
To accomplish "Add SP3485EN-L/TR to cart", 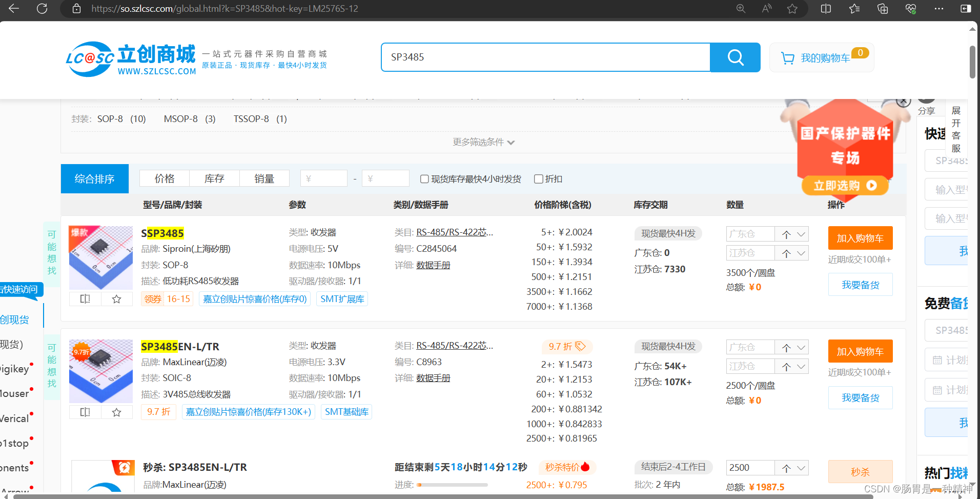I will click(x=860, y=351).
